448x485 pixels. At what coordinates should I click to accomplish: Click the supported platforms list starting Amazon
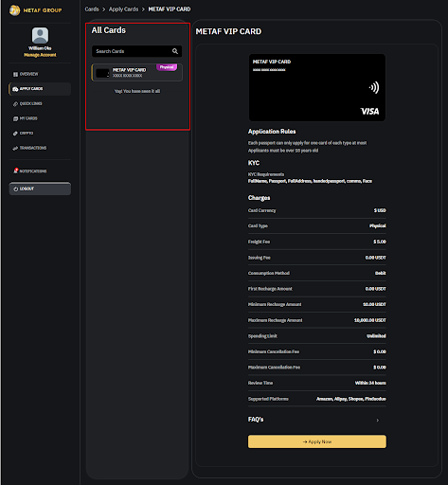(x=351, y=399)
